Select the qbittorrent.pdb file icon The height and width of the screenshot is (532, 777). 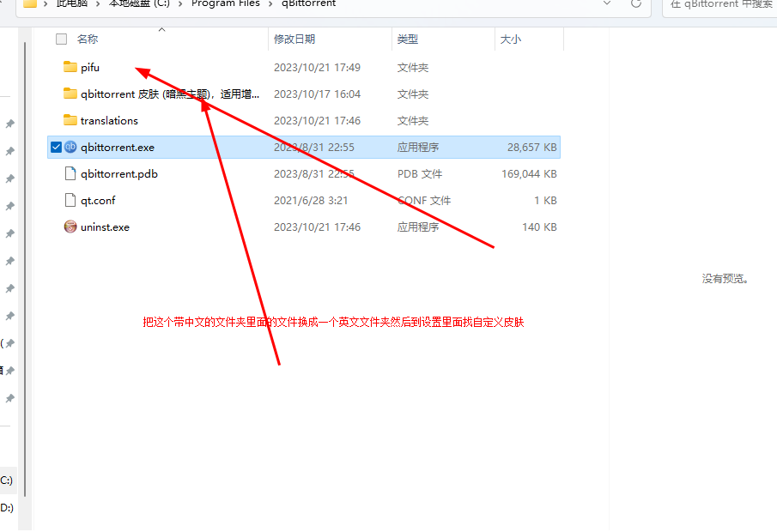(70, 174)
